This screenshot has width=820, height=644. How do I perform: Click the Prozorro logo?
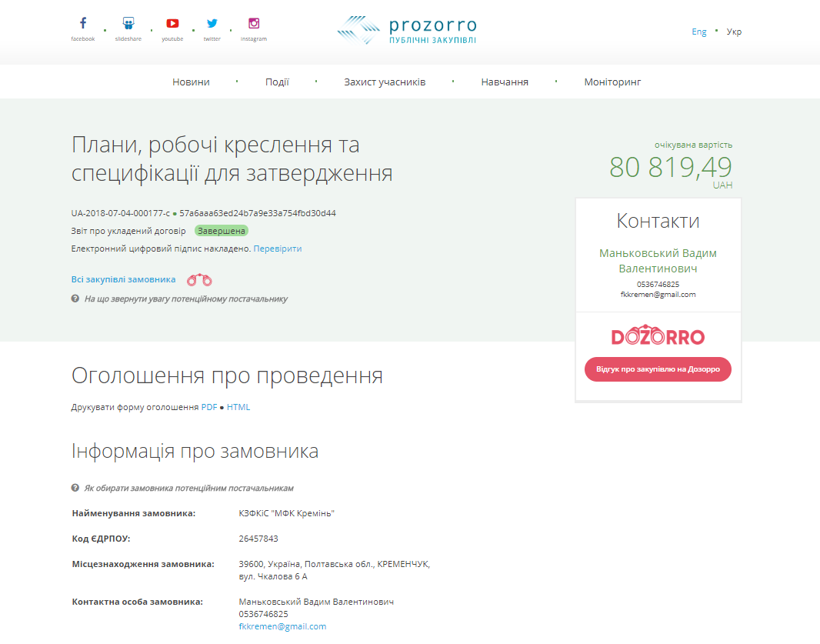(x=407, y=31)
